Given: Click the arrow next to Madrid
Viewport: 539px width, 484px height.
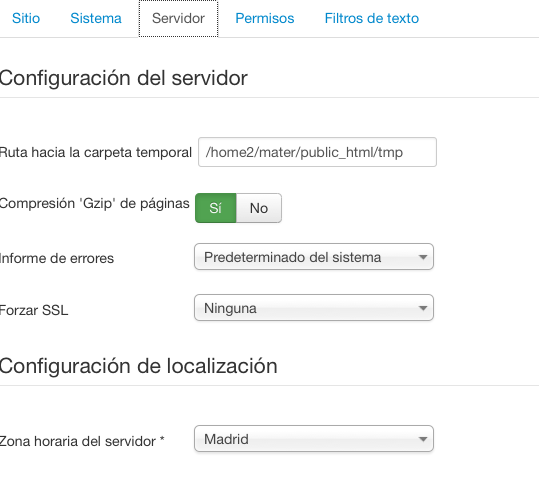Looking at the screenshot, I should pos(423,439).
